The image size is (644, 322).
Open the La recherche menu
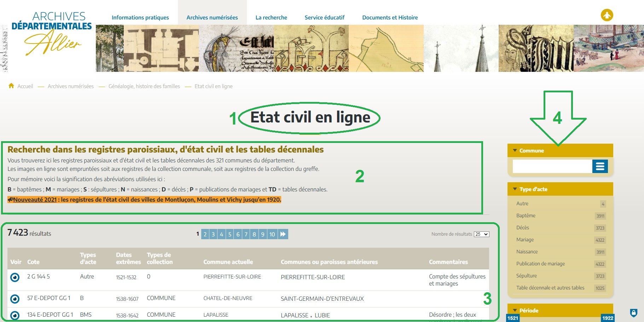[271, 17]
